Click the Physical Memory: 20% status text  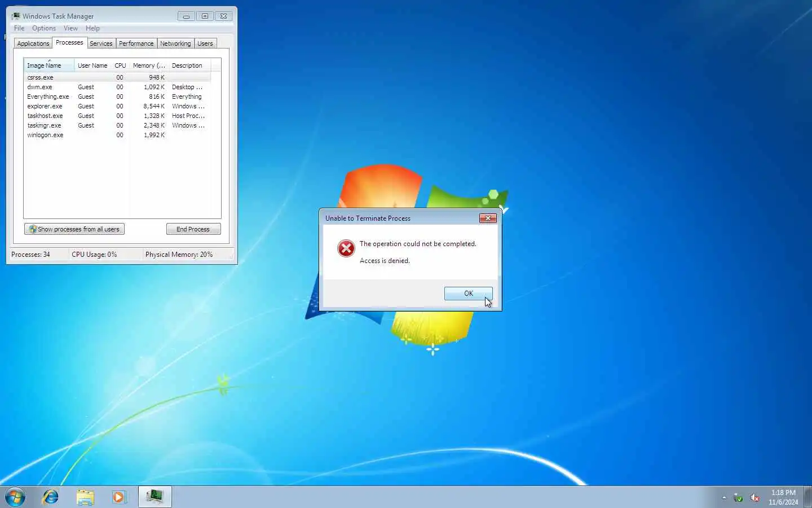[x=179, y=255]
